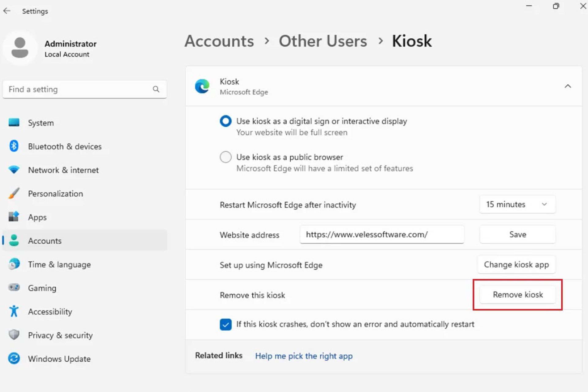Select Use kiosk as a public browser
588x392 pixels.
[226, 157]
